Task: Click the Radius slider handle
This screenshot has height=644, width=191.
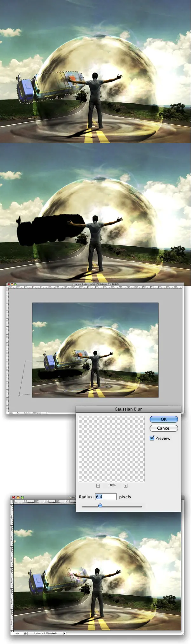Action: pyautogui.click(x=100, y=505)
